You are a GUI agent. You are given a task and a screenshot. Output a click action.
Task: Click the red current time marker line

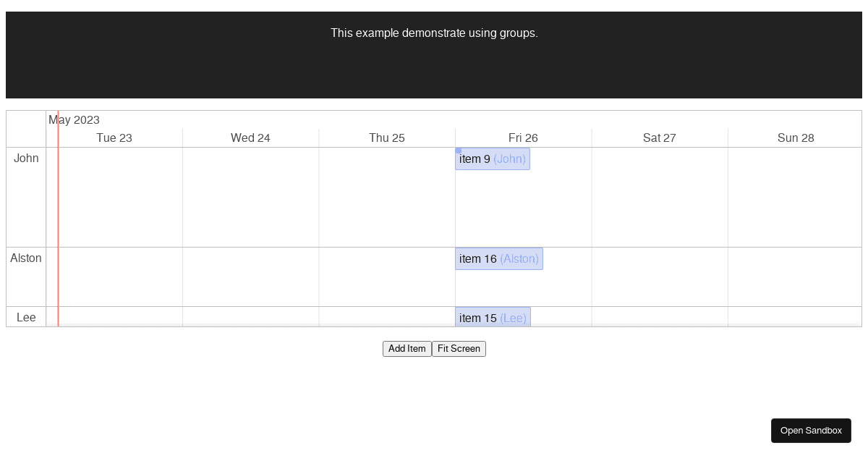point(58,217)
